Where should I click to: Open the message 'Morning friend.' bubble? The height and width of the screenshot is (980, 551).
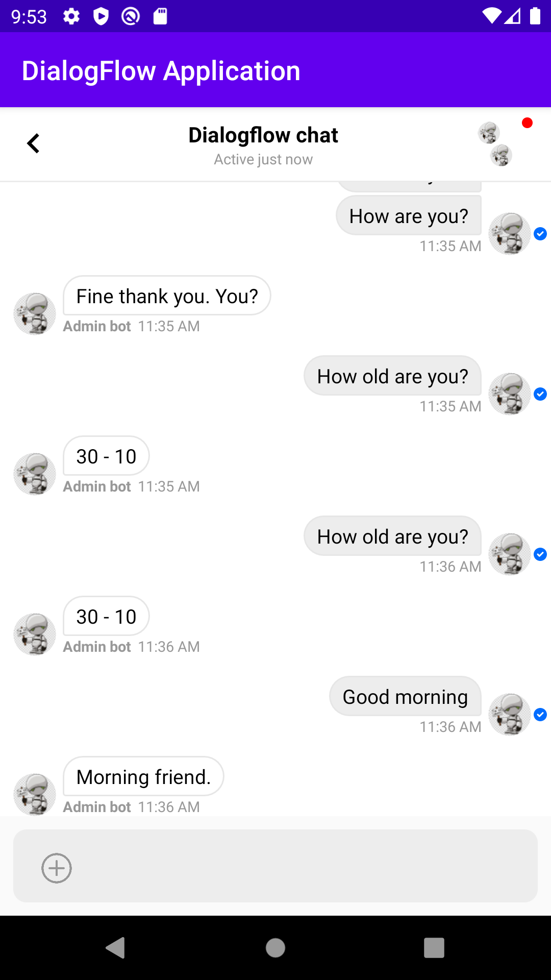pos(143,776)
